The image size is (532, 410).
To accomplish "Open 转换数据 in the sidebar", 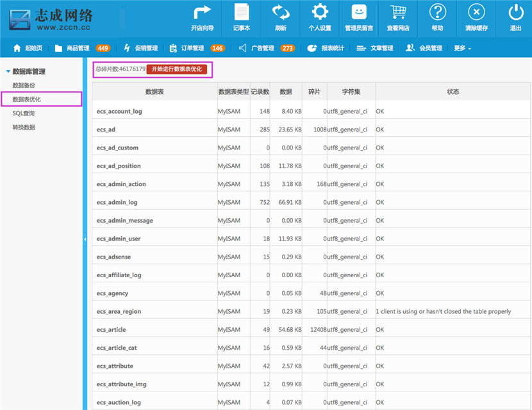I will 24,128.
